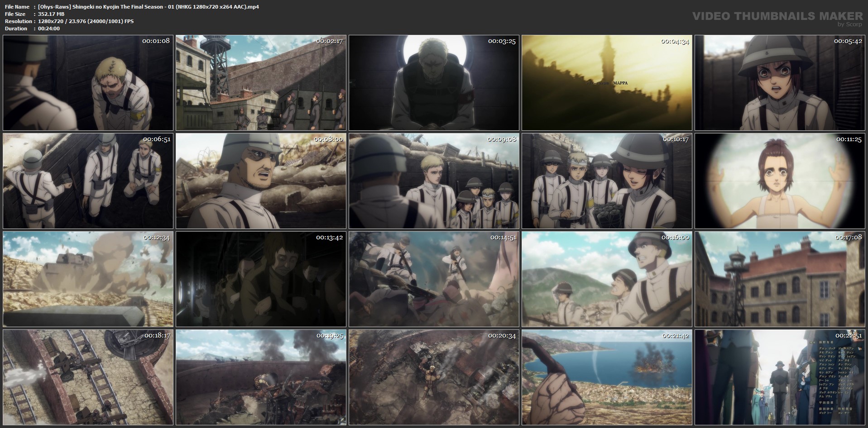Open the thumbnail stamped 00:01:08
The image size is (868, 428).
88,83
